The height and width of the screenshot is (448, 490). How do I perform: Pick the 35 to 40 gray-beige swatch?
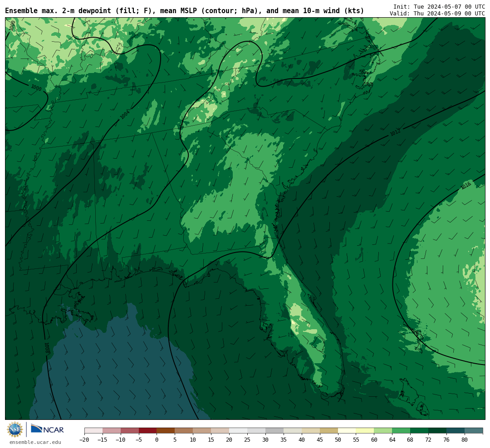pyautogui.click(x=293, y=431)
